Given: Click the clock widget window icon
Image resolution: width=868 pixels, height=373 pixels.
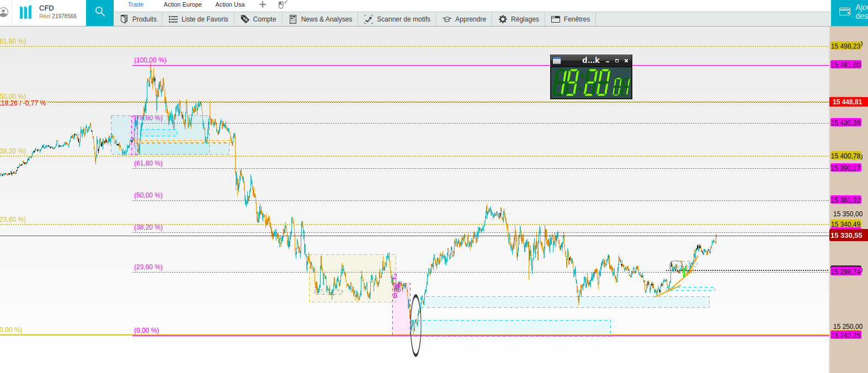Looking at the screenshot, I should click(x=557, y=61).
